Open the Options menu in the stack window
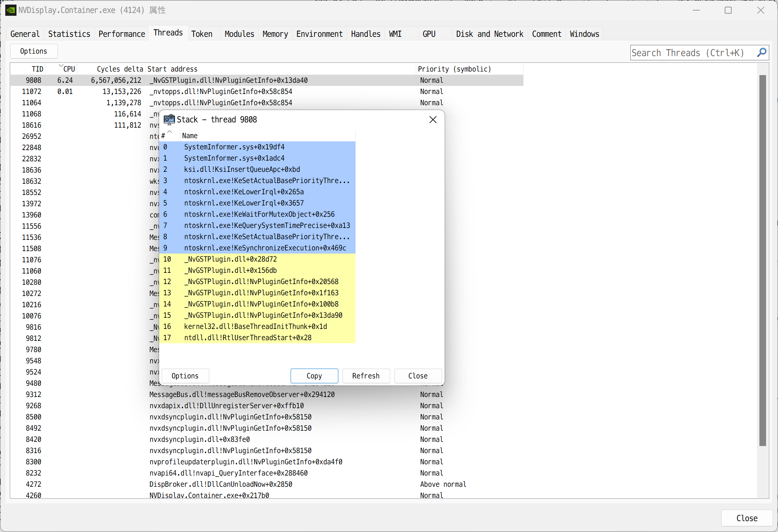Screen dimensions: 778x532 (185, 376)
